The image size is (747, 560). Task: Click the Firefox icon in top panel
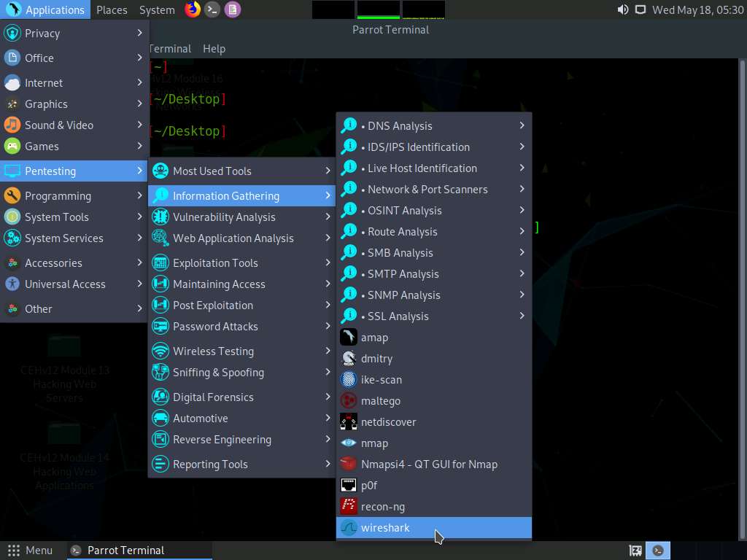click(x=193, y=9)
